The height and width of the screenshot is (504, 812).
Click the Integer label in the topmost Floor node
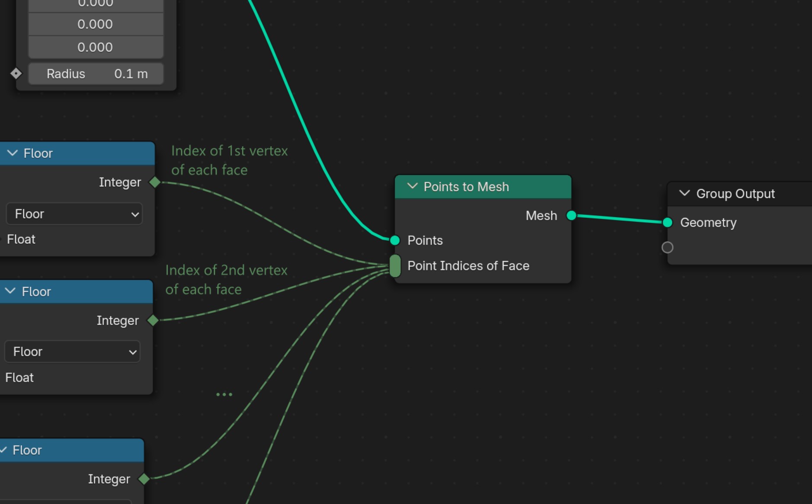coord(120,182)
